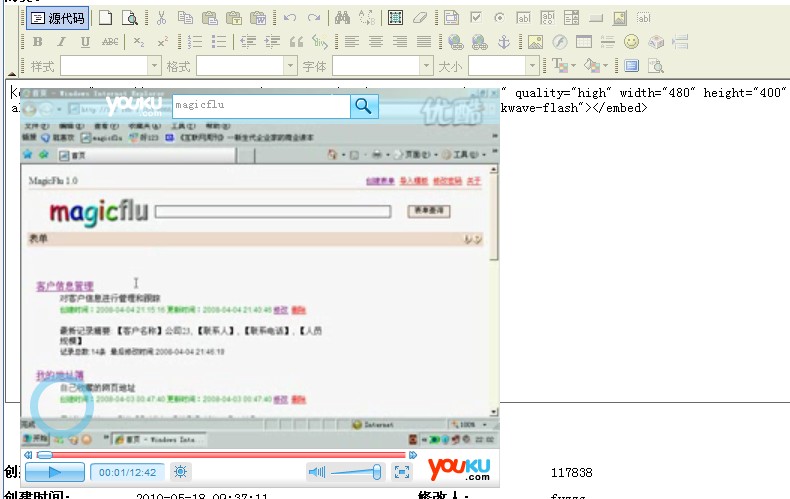Align text to the left
Screen dimensions: 790x499
tap(352, 42)
